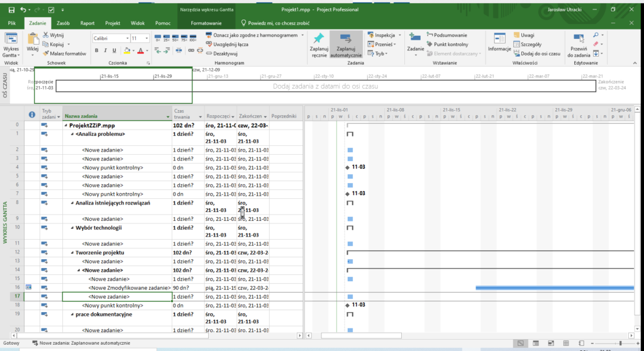This screenshot has height=351, width=644.
Task: Click Dodaj do osi czasu button
Action: point(536,53)
